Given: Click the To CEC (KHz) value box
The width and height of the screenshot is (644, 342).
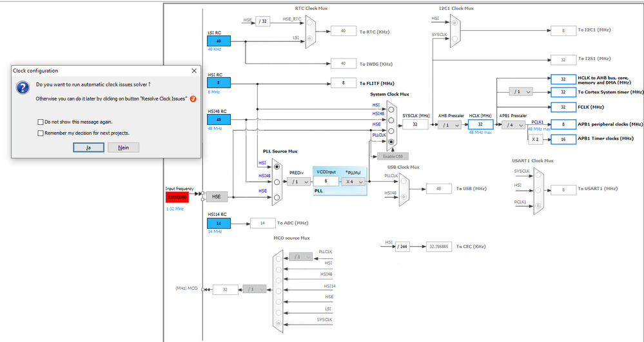Looking at the screenshot, I should [439, 247].
